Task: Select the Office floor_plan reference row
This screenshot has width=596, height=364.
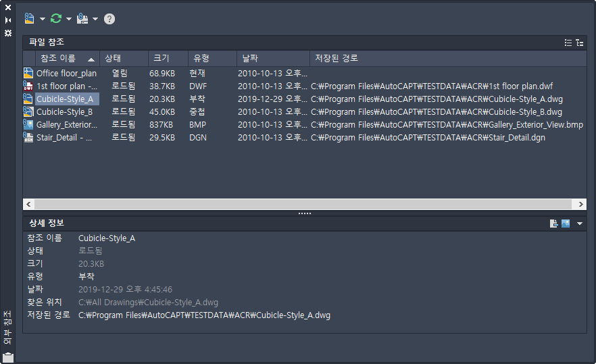Action: [305, 74]
